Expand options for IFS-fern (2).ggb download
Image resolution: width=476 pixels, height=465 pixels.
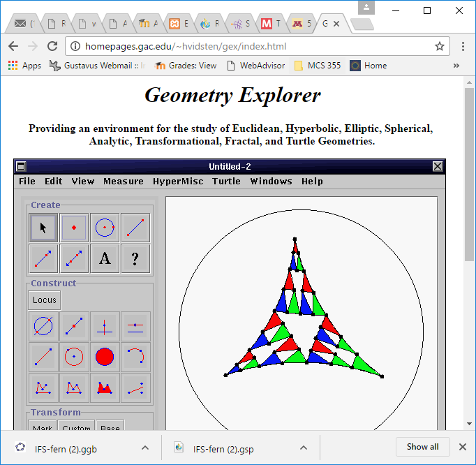coord(145,448)
